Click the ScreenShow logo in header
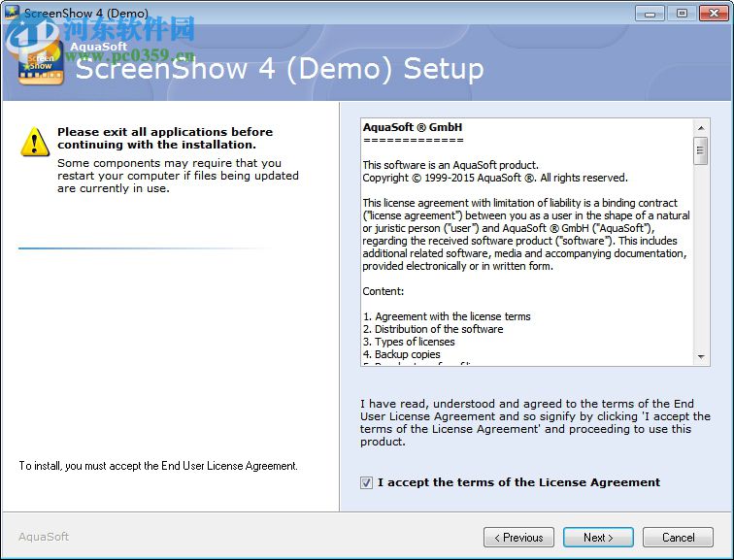The height and width of the screenshot is (560, 734). pos(41,63)
